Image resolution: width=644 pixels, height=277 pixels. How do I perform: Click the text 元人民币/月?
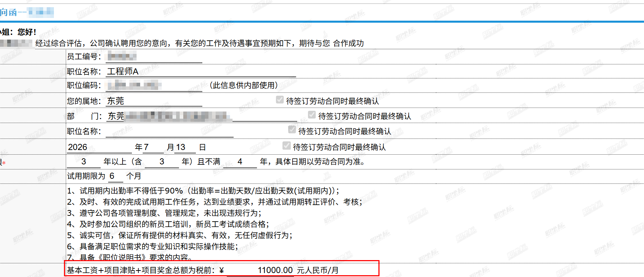click(318, 270)
